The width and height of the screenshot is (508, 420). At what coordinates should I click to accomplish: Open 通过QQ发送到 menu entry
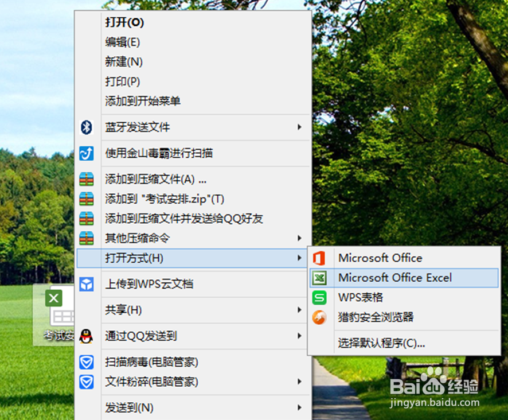coord(193,336)
